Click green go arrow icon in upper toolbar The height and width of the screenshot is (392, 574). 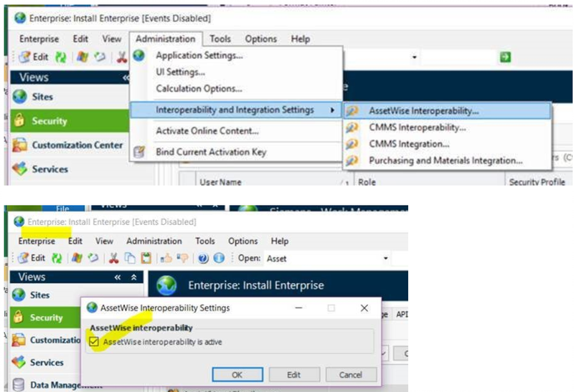(505, 57)
